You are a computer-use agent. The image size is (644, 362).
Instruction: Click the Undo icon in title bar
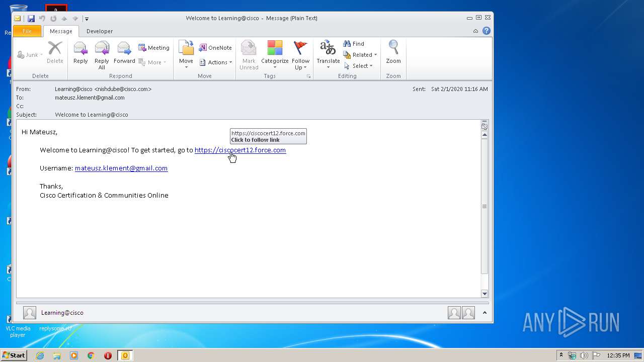(42, 19)
